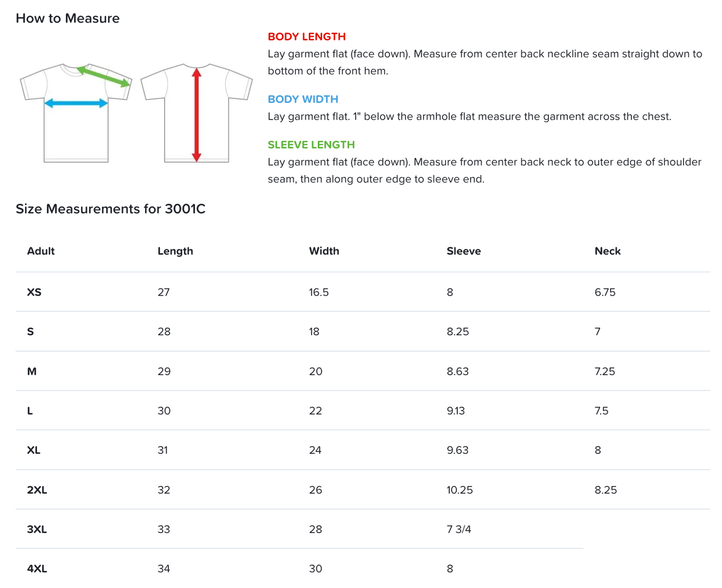Click the Length column header
Screen dimensions: 722x588
tap(175, 251)
